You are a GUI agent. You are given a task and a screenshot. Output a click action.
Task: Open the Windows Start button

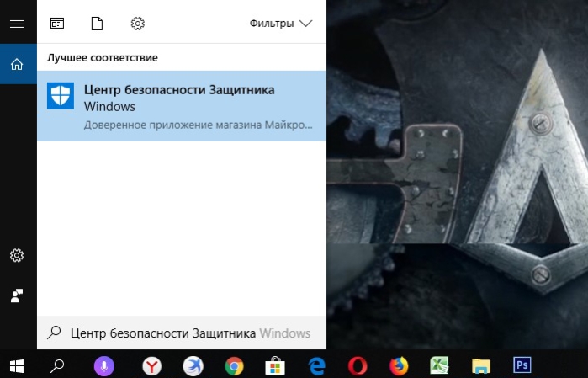point(17,365)
